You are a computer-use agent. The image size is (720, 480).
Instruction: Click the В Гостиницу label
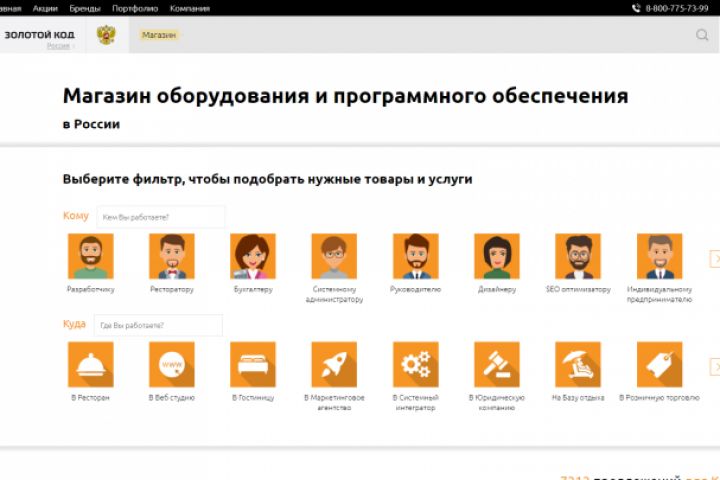click(x=253, y=398)
